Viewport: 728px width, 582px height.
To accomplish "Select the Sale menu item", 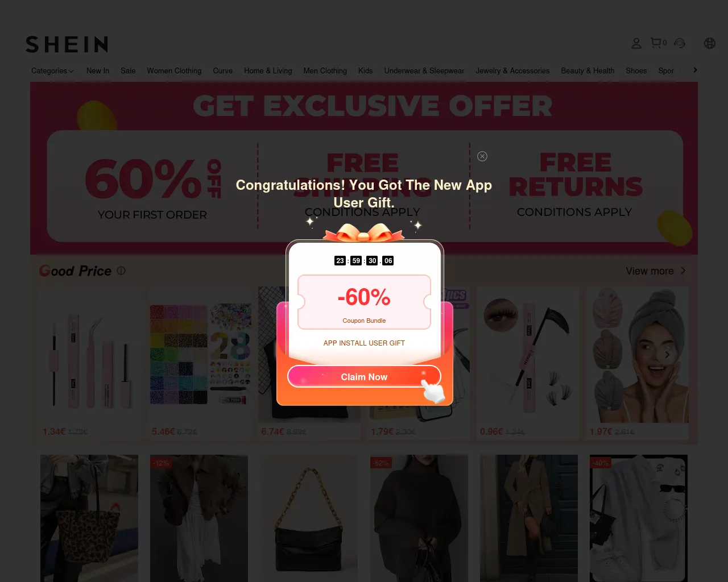I will 128,71.
